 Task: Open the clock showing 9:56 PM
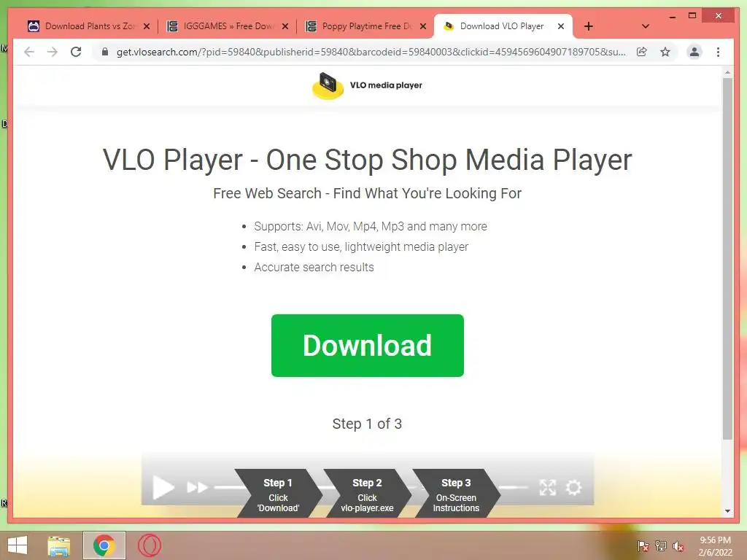point(715,546)
